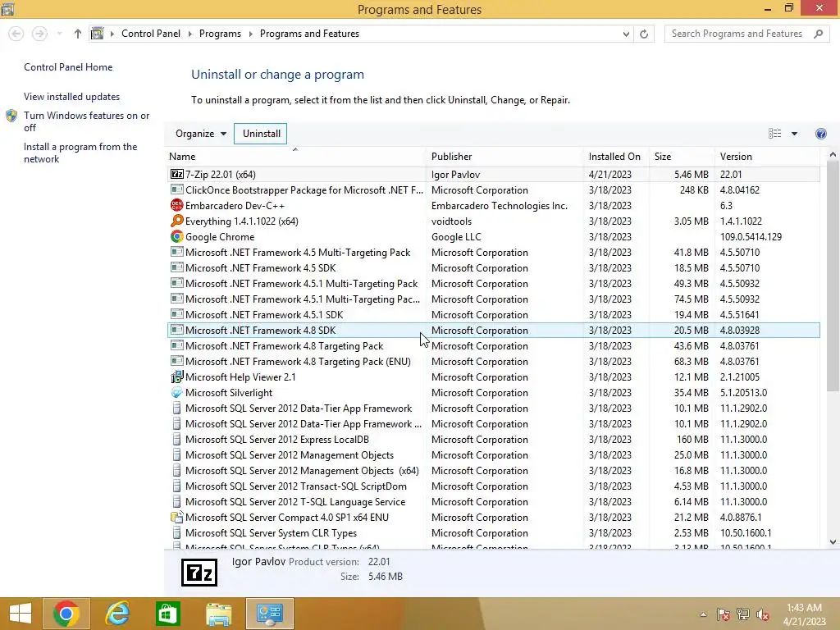Image resolution: width=840 pixels, height=630 pixels.
Task: Select Microsoft .NET Framework 4.5.1 SDK row
Action: click(493, 314)
